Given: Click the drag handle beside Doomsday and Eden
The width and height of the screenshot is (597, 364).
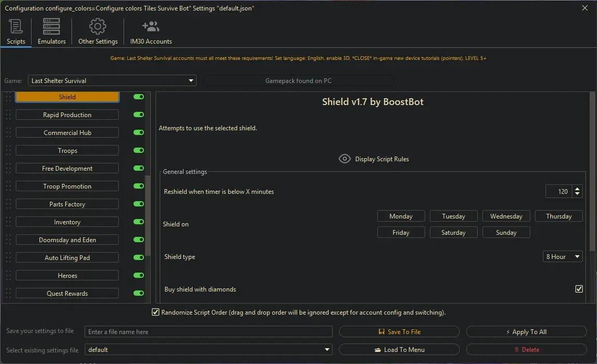Looking at the screenshot, I should [8, 240].
